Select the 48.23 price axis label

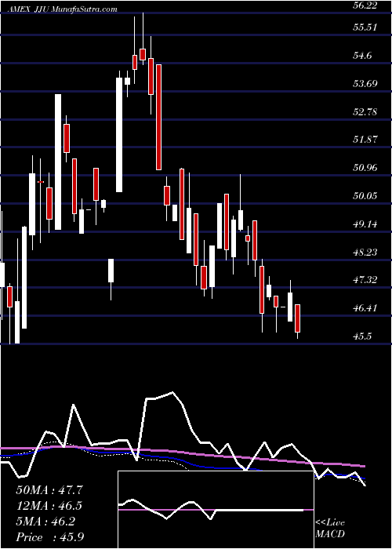tap(366, 252)
